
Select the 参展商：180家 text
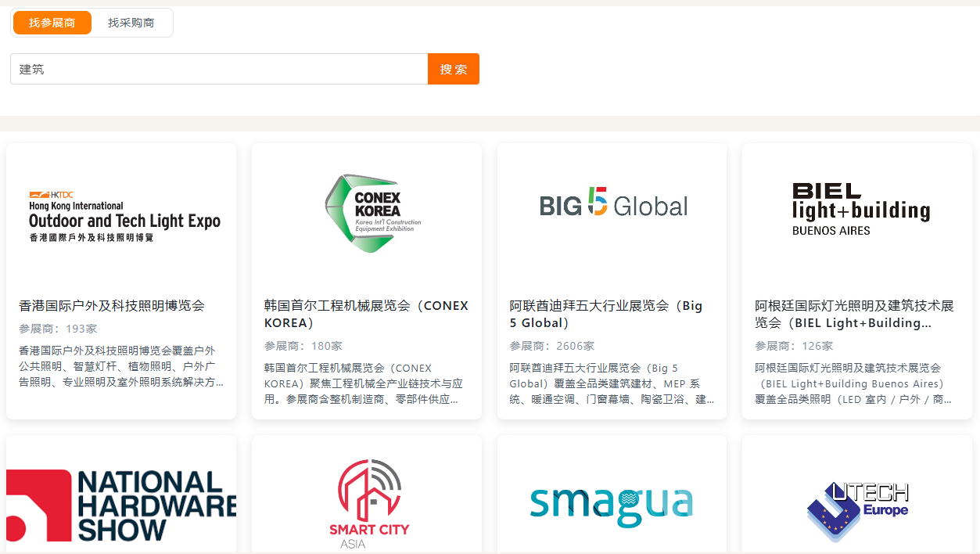pyautogui.click(x=303, y=346)
